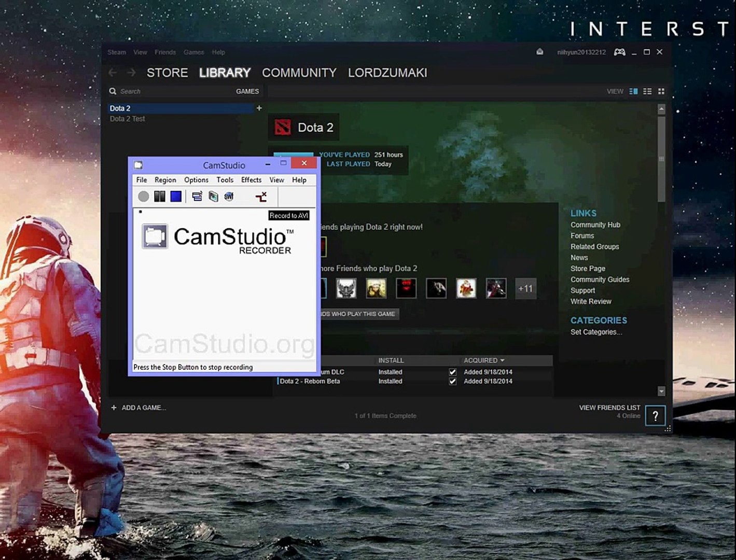Open the Effects menu in CamStudio
736x560 pixels.
tap(251, 180)
